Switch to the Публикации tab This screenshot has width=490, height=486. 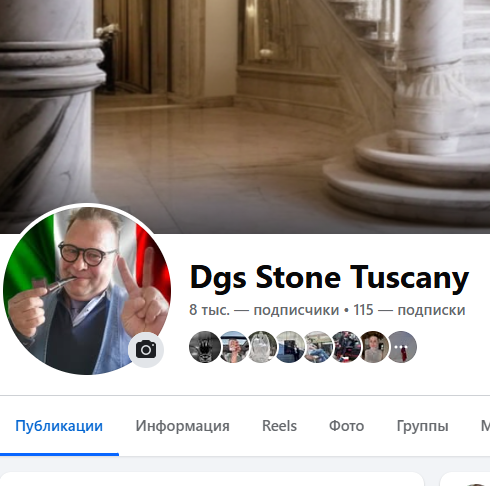[59, 426]
